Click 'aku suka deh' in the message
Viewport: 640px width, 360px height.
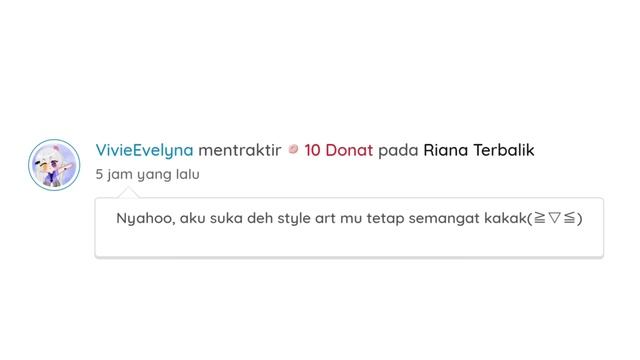tap(226, 218)
